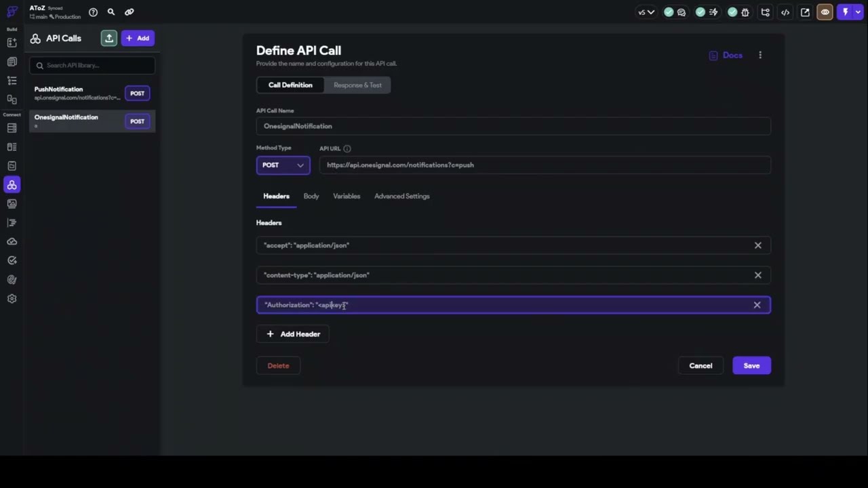Screen dimensions: 868x488
Task: Click the main branch label
Action: tap(38, 17)
